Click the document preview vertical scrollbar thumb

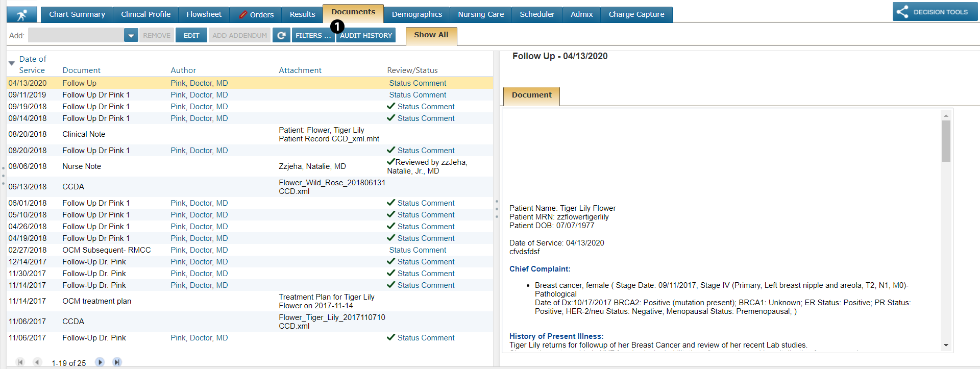[946, 141]
